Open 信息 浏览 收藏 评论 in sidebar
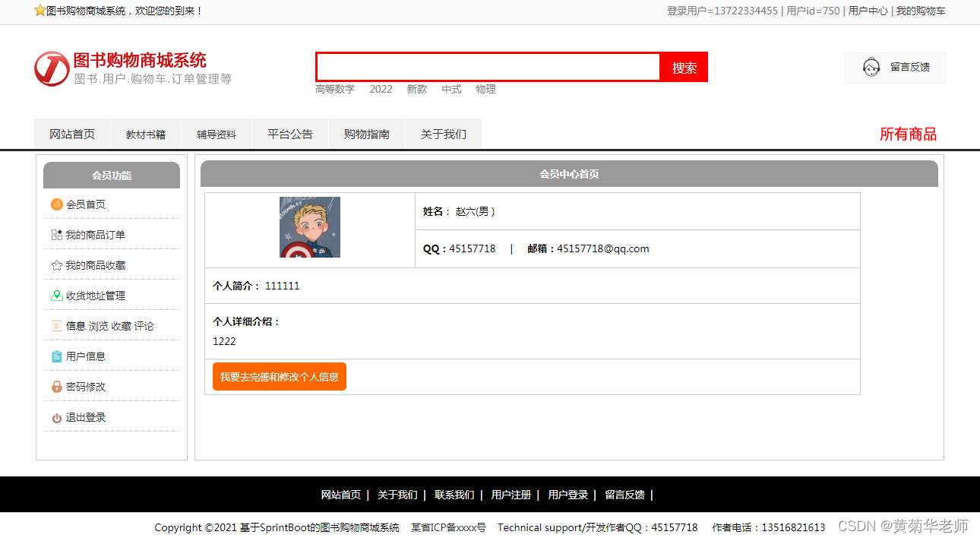The width and height of the screenshot is (980, 541). pyautogui.click(x=112, y=326)
